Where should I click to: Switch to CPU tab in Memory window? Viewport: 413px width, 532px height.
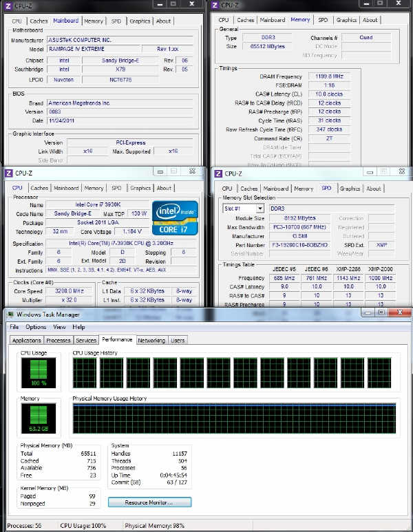(x=224, y=20)
